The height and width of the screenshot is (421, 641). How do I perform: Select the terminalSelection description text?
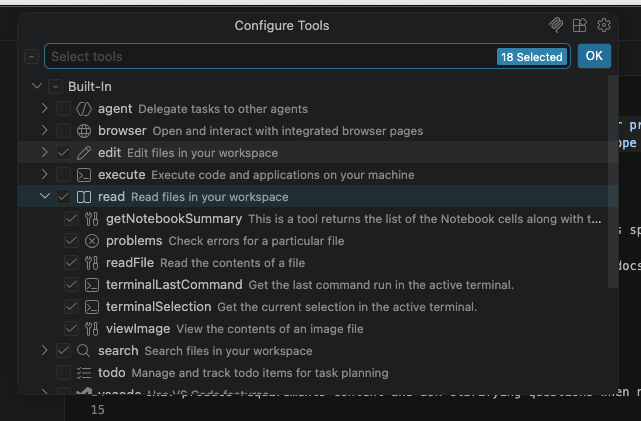tap(347, 307)
